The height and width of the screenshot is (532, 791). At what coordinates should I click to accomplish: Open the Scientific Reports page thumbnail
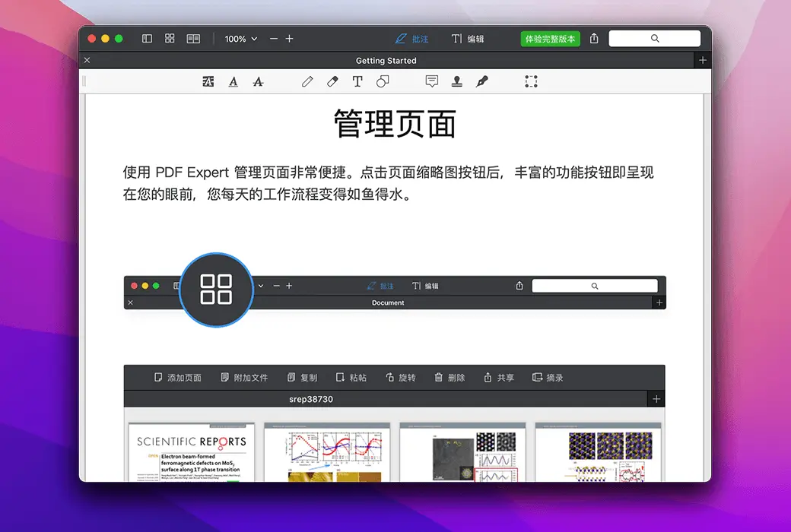coord(191,452)
